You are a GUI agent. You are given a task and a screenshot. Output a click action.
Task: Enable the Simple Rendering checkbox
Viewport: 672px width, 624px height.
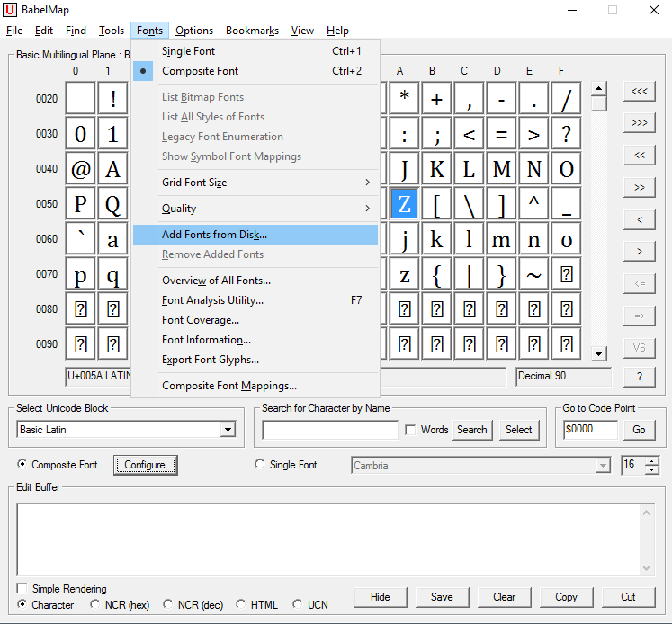click(x=22, y=588)
